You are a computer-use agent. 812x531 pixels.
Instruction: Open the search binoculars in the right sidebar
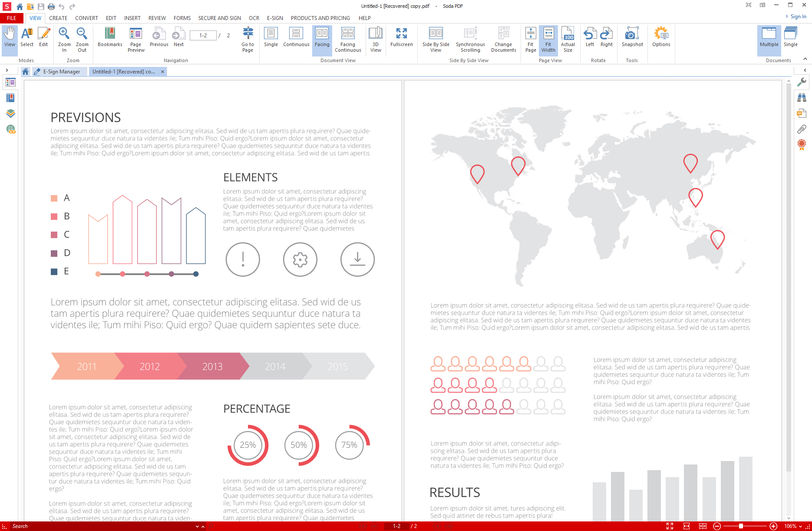pyautogui.click(x=802, y=98)
